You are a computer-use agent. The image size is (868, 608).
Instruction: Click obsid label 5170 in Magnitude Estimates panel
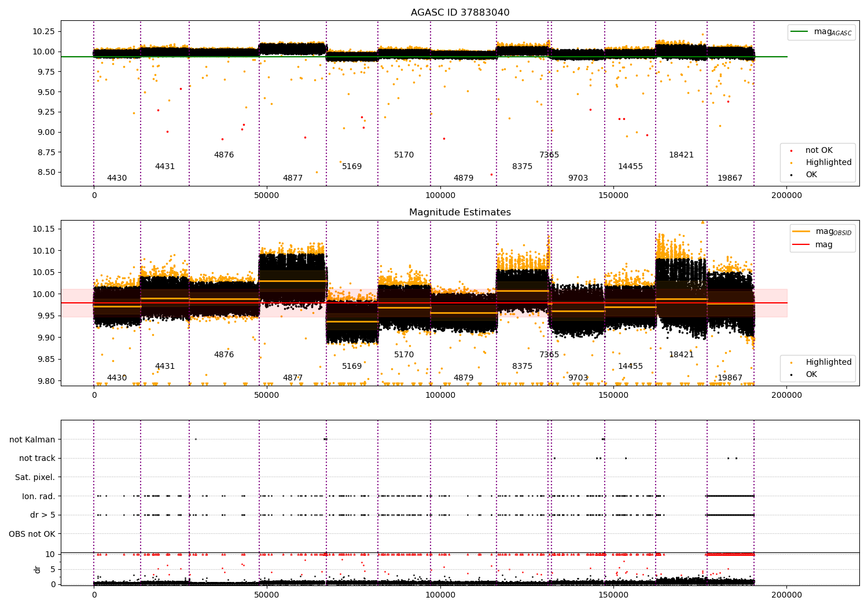point(404,355)
